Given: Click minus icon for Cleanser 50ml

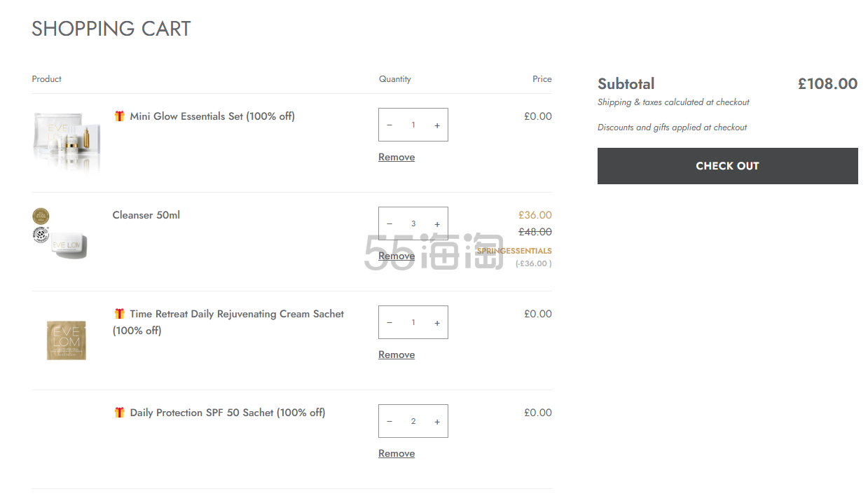Looking at the screenshot, I should [x=390, y=224].
